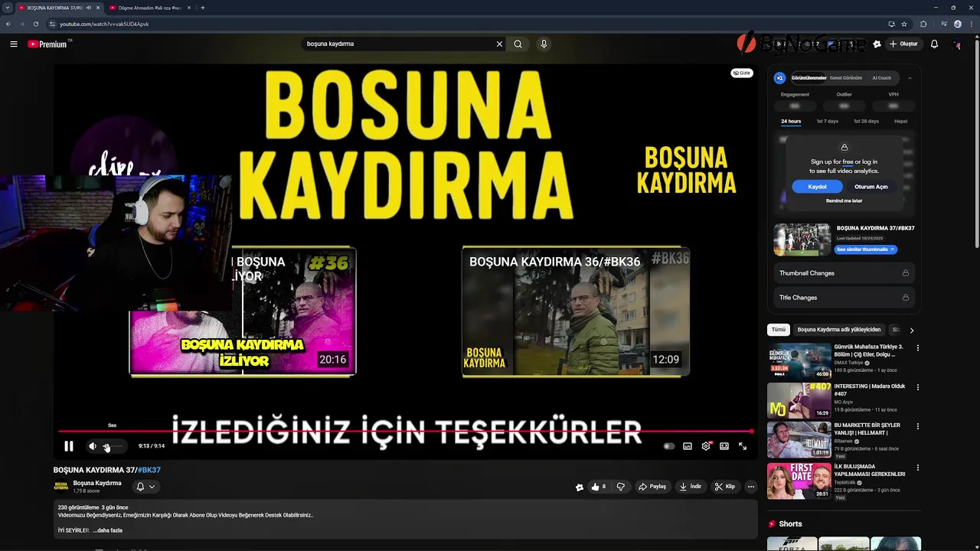Open the more actions three-dot menu

(x=750, y=487)
